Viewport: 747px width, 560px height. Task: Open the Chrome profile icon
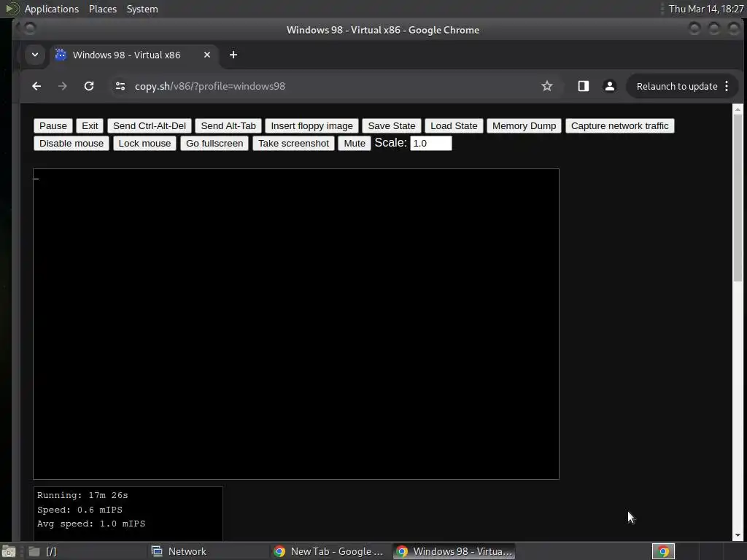pyautogui.click(x=609, y=86)
